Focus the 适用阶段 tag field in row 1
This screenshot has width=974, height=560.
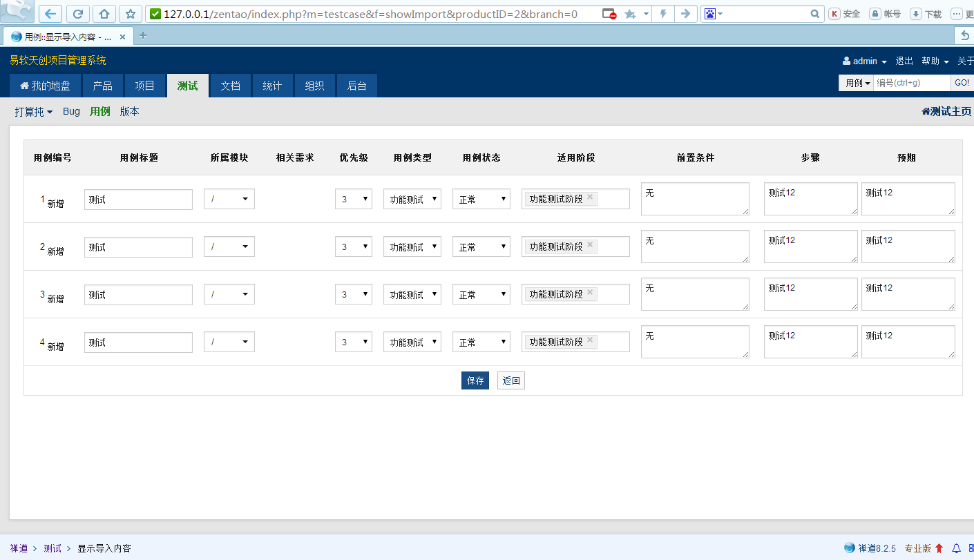pyautogui.click(x=575, y=199)
